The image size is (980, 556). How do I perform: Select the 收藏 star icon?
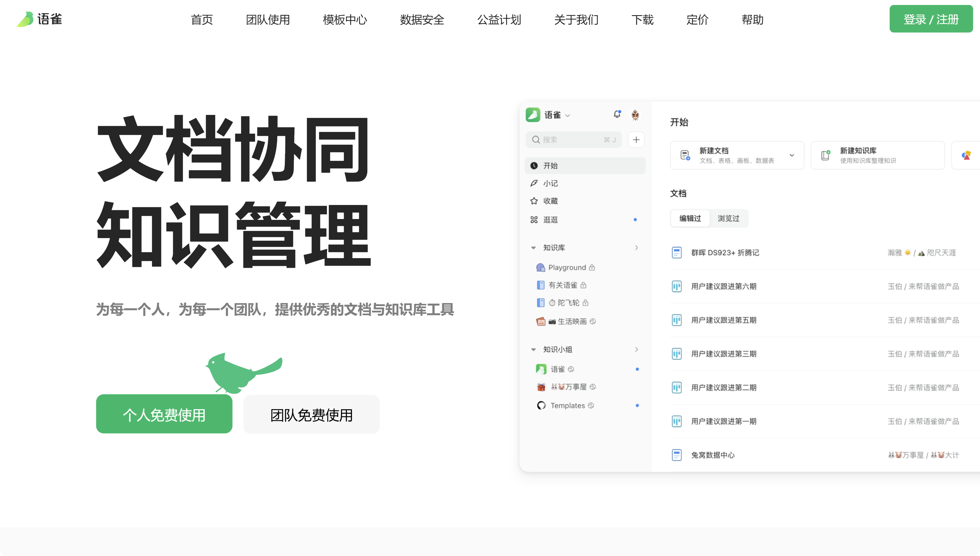pos(534,201)
